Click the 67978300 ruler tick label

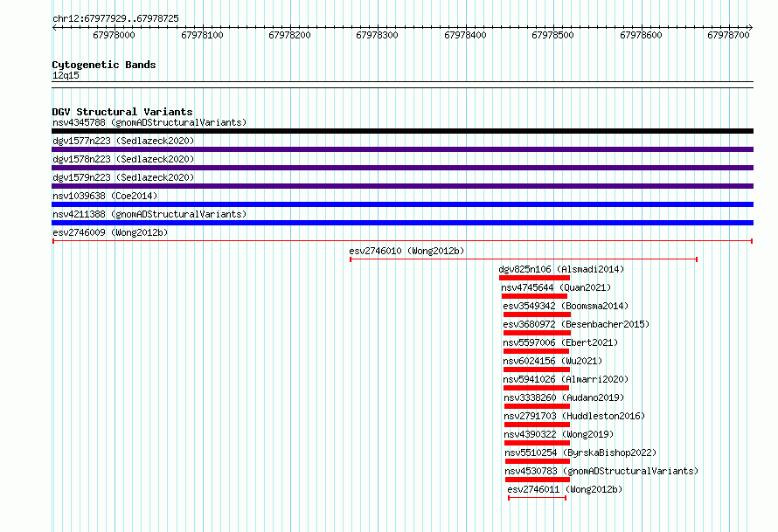[377, 35]
